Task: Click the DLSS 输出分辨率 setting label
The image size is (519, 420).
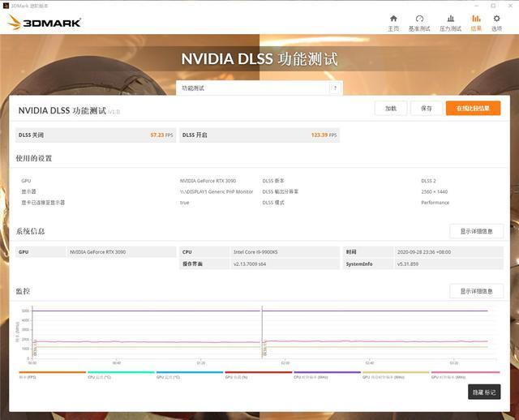Action: coord(280,191)
